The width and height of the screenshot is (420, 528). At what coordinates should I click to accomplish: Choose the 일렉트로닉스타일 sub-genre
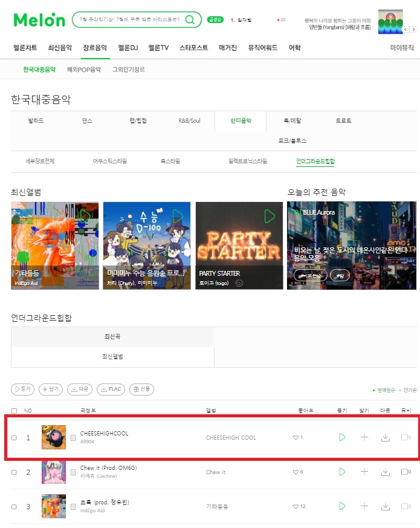click(x=248, y=161)
